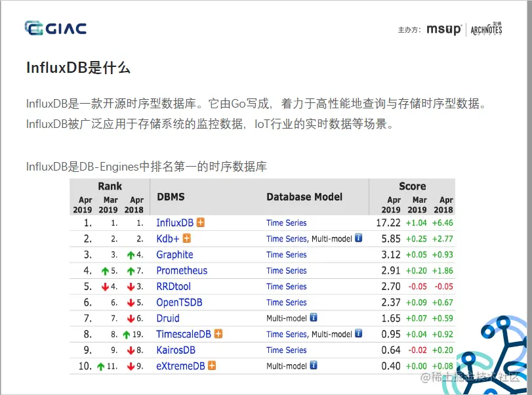
Task: Click info icon in TimescaleDB database model
Action: (x=358, y=333)
